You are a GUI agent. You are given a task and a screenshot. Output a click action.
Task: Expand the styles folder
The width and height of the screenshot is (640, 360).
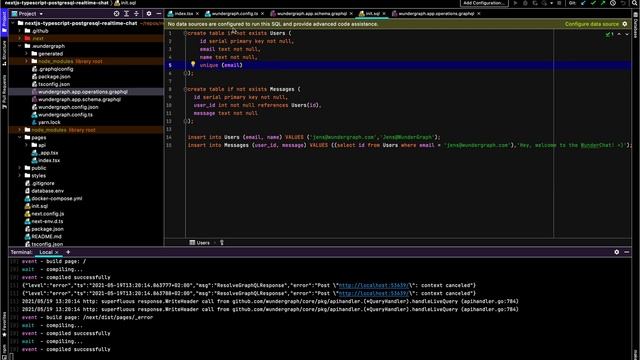pos(20,176)
